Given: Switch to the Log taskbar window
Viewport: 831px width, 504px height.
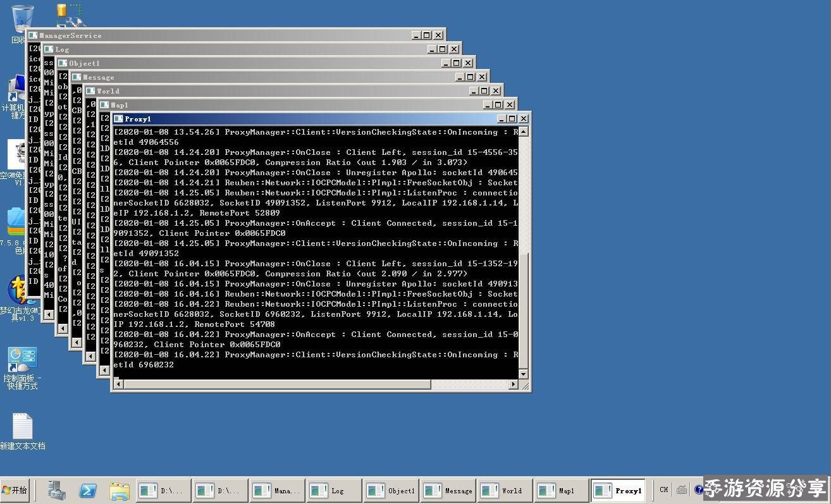Looking at the screenshot, I should [333, 491].
